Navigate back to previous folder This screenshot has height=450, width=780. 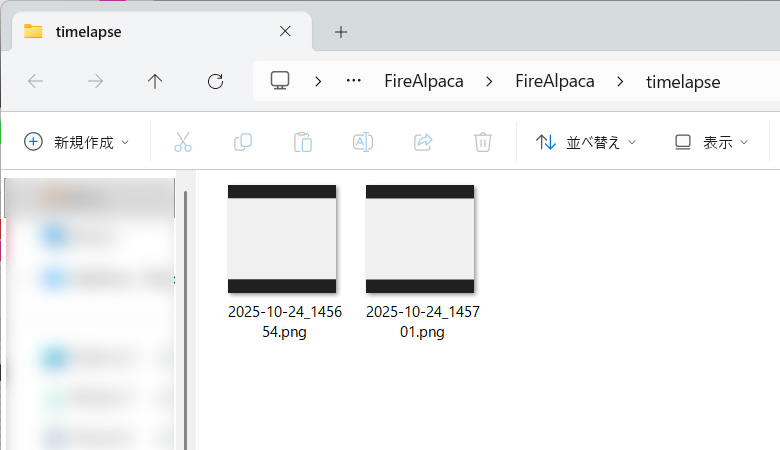pos(35,82)
